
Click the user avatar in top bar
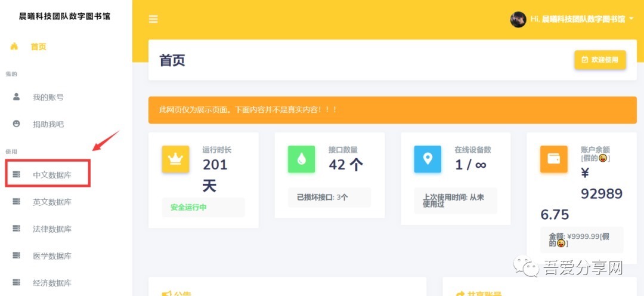[518, 19]
